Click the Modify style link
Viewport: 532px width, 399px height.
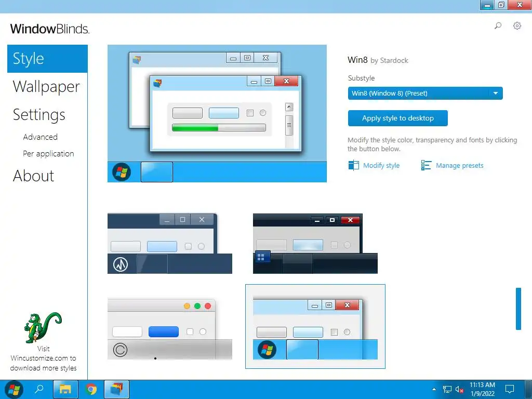point(381,166)
